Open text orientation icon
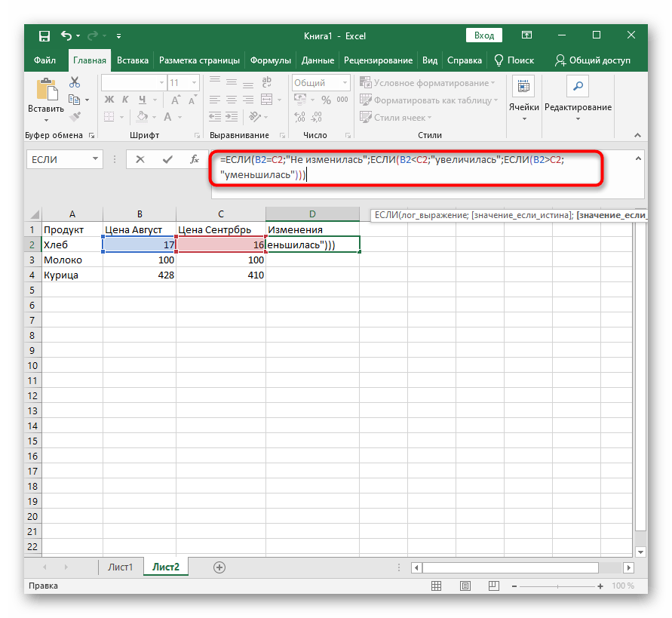672x618 pixels. [255, 117]
